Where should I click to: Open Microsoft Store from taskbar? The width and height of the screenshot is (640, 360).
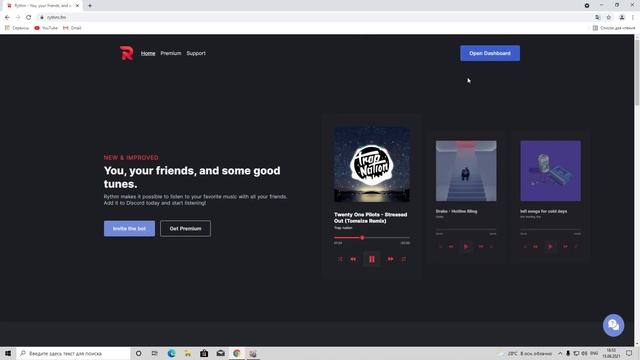click(x=204, y=353)
